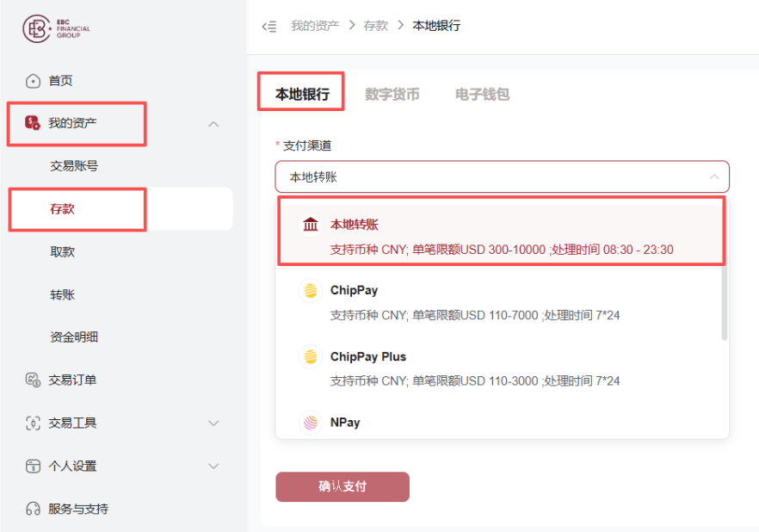Open 交易工具 in the sidebar

tap(72, 423)
